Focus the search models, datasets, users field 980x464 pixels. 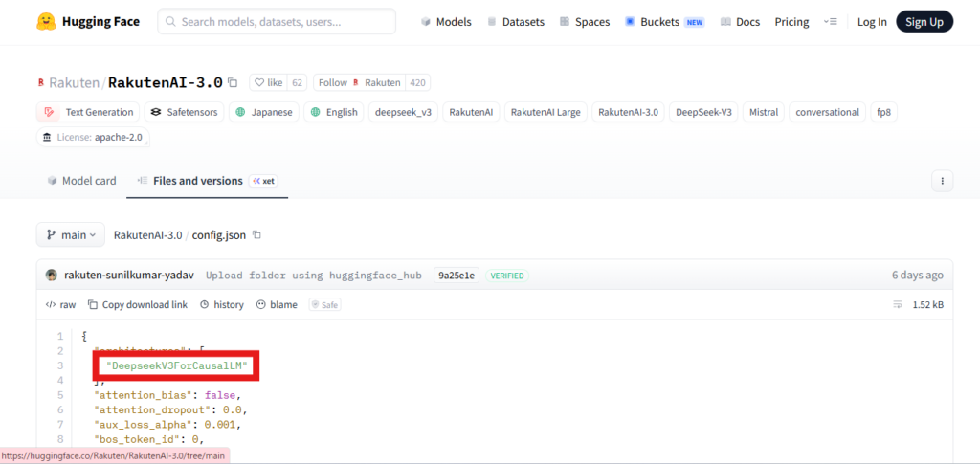coord(277,22)
